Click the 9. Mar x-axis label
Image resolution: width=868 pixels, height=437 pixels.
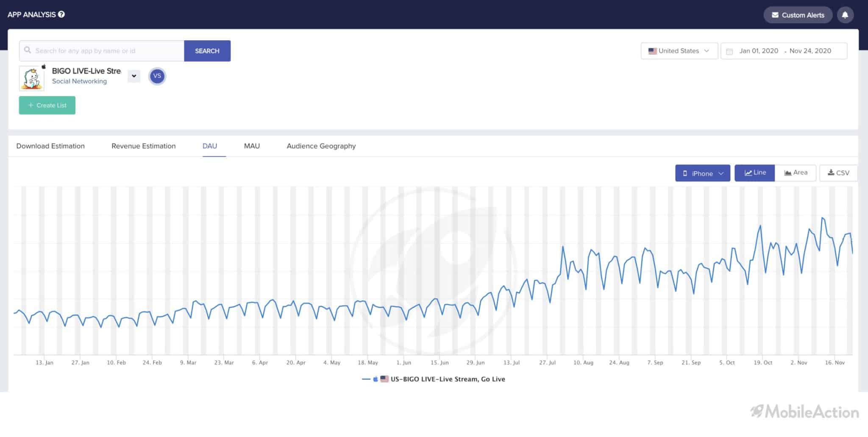tap(188, 362)
